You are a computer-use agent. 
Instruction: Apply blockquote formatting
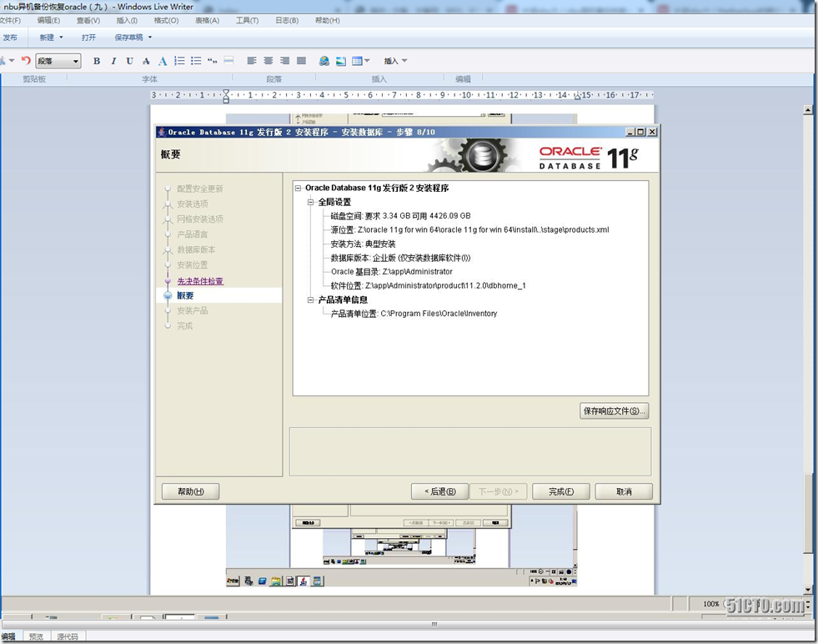point(213,61)
